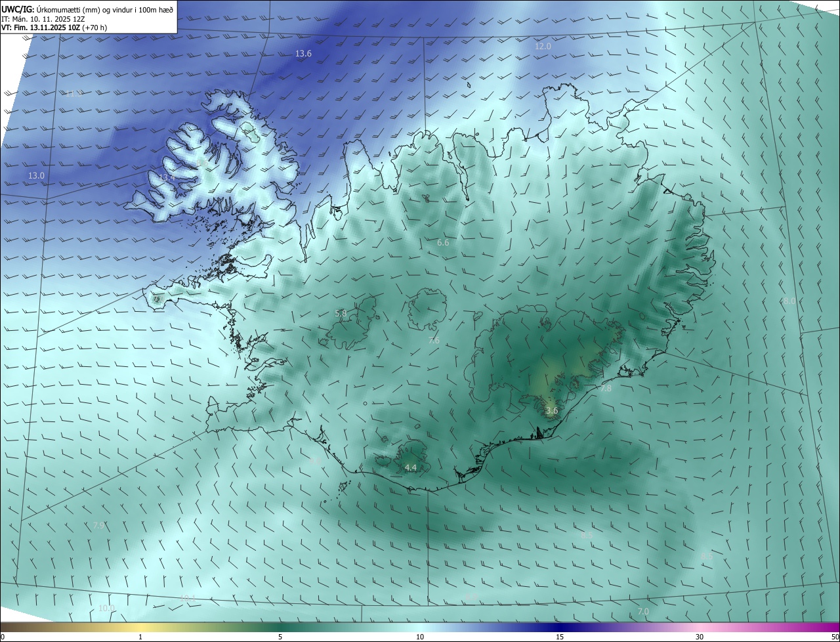The width and height of the screenshot is (840, 642).
Task: Click the color scale label 30
Action: click(700, 637)
